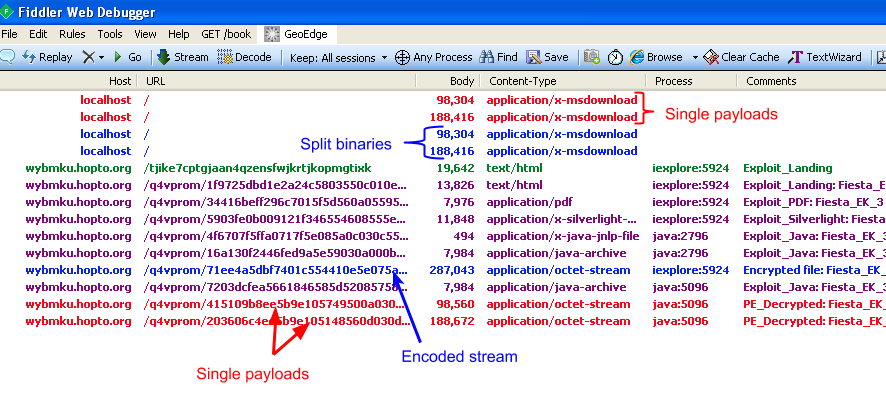This screenshot has width=886, height=394.
Task: Click the Exploit_PDF: Fiesta_EK comment
Action: (x=814, y=202)
